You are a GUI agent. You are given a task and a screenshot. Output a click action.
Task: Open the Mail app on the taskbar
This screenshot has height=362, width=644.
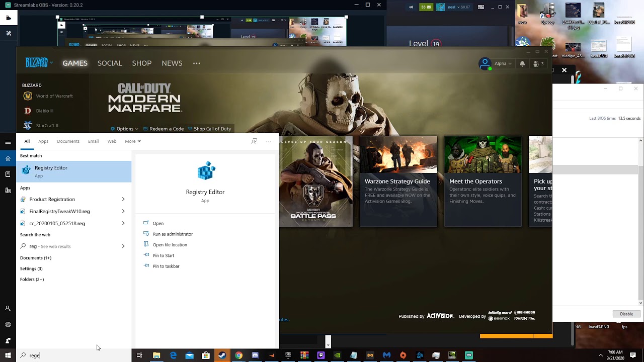coord(189,355)
